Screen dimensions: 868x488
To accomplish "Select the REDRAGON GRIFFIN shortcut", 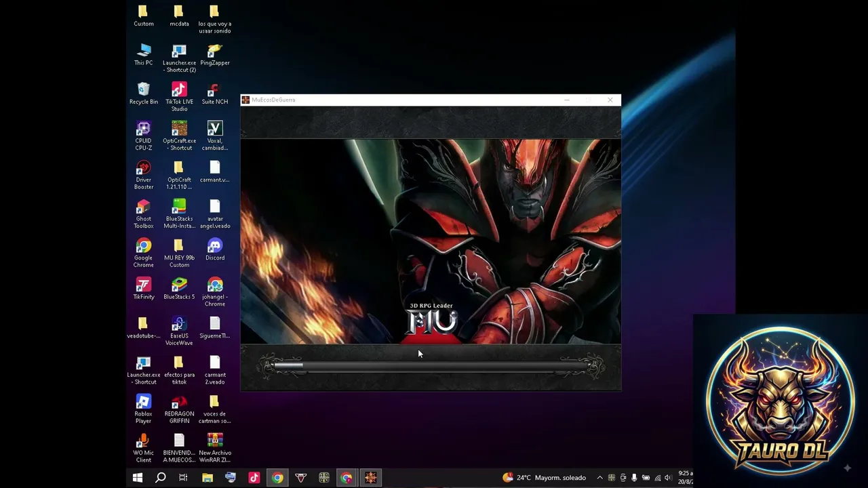I will tap(179, 409).
